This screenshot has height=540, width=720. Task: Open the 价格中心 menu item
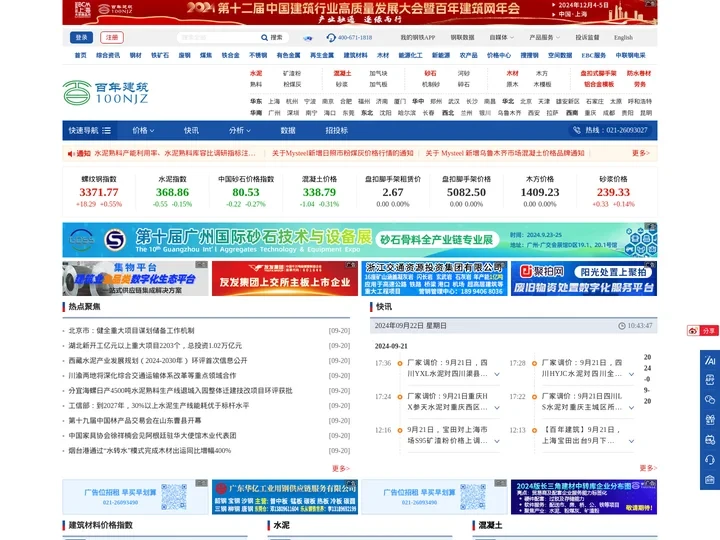[x=499, y=55]
